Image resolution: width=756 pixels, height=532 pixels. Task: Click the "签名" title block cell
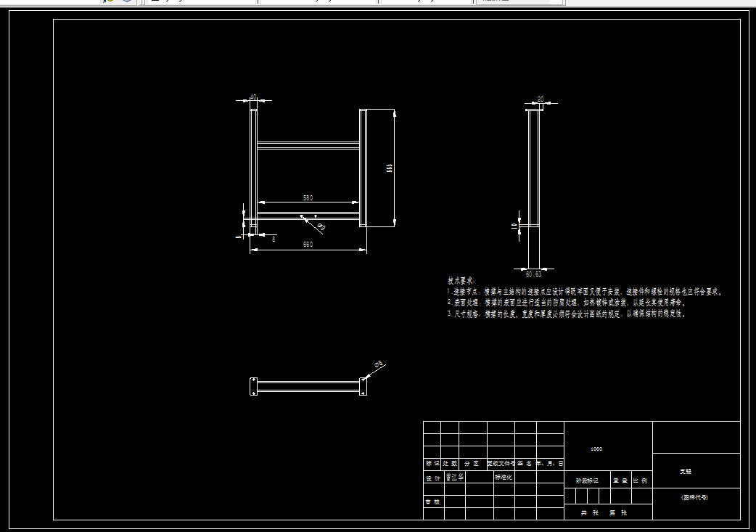point(525,464)
